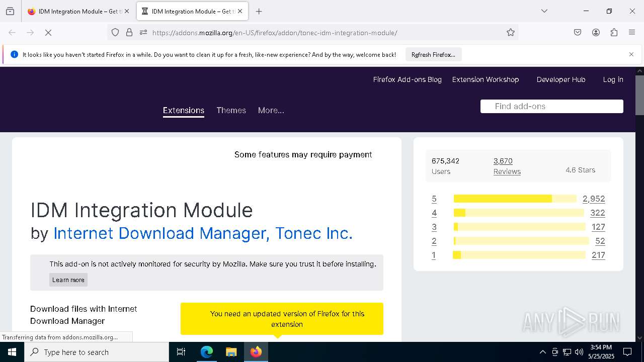Stop loading the page

[x=48, y=33]
